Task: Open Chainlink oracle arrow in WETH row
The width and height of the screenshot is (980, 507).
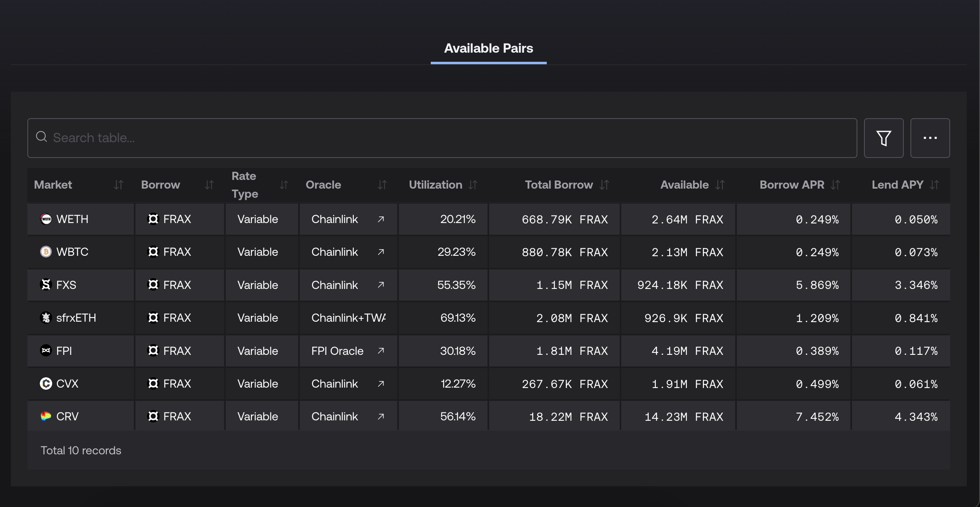Action: pyautogui.click(x=381, y=219)
